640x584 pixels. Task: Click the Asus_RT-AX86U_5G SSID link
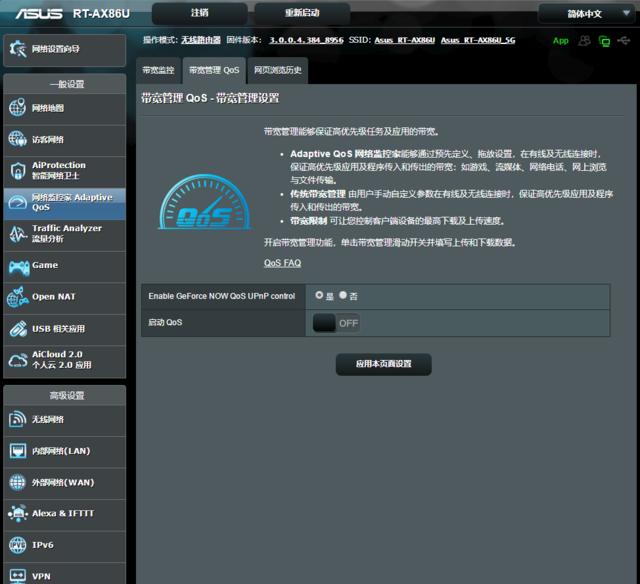pos(478,40)
